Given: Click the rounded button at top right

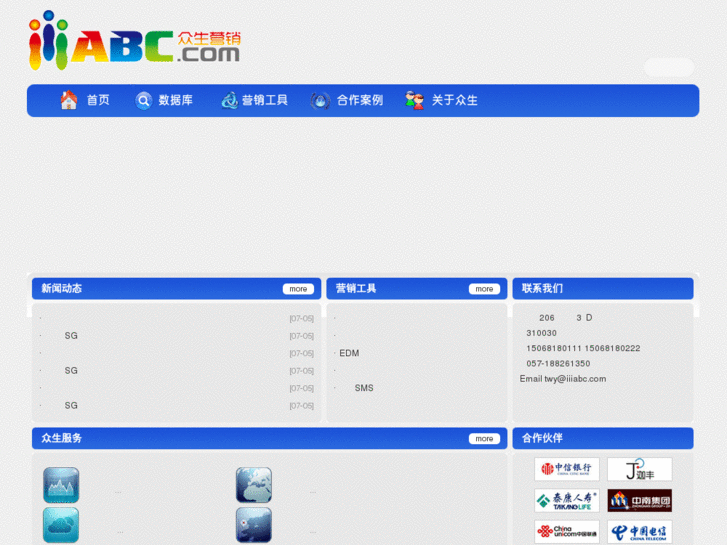Looking at the screenshot, I should tap(669, 67).
